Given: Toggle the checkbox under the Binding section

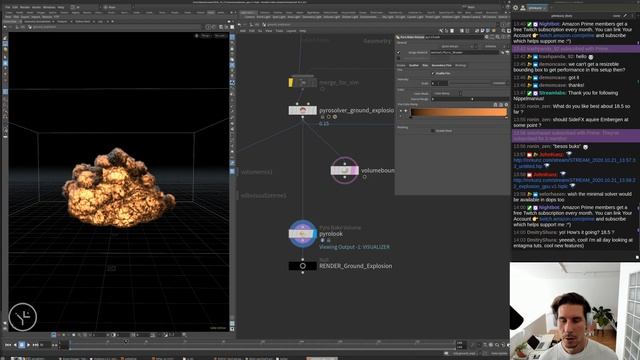Looking at the screenshot, I should pyautogui.click(x=433, y=131).
